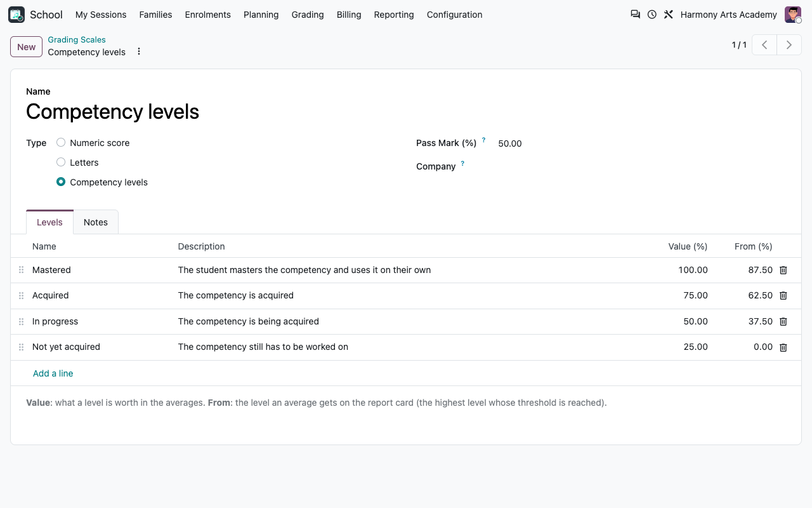The width and height of the screenshot is (812, 508).
Task: Click the empty Company field
Action: [642, 166]
